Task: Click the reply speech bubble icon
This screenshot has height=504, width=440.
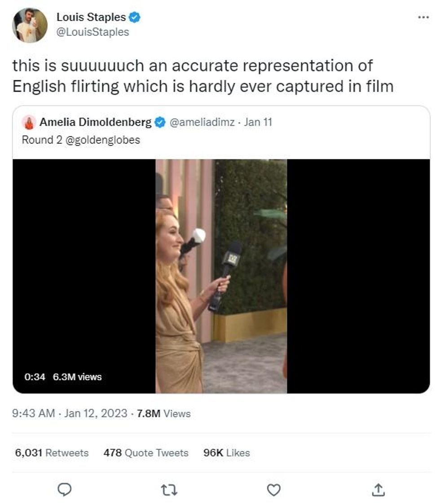Action: [x=66, y=490]
